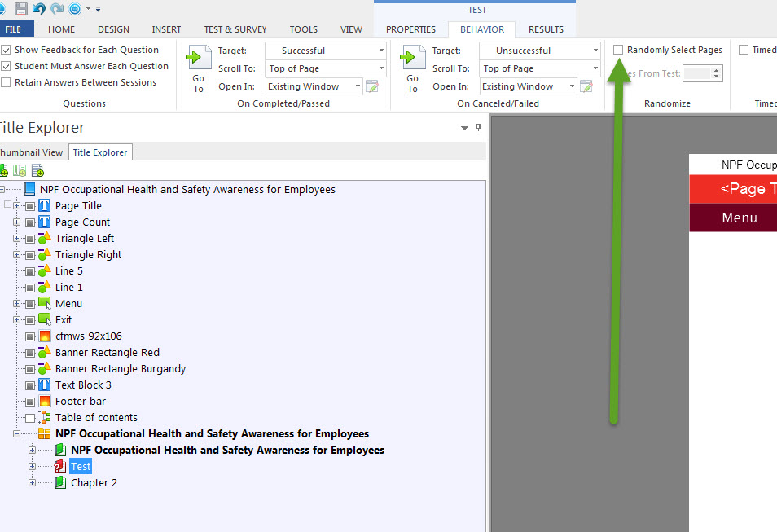Viewport: 777px width, 532px height.
Task: Uncheck Show Feedback for Each Question
Action: click(6, 50)
